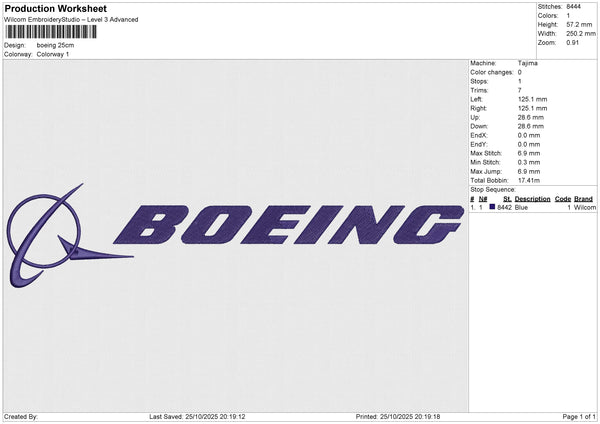Click the Width value 250.2 mm
The width and height of the screenshot is (600, 424).
[581, 34]
